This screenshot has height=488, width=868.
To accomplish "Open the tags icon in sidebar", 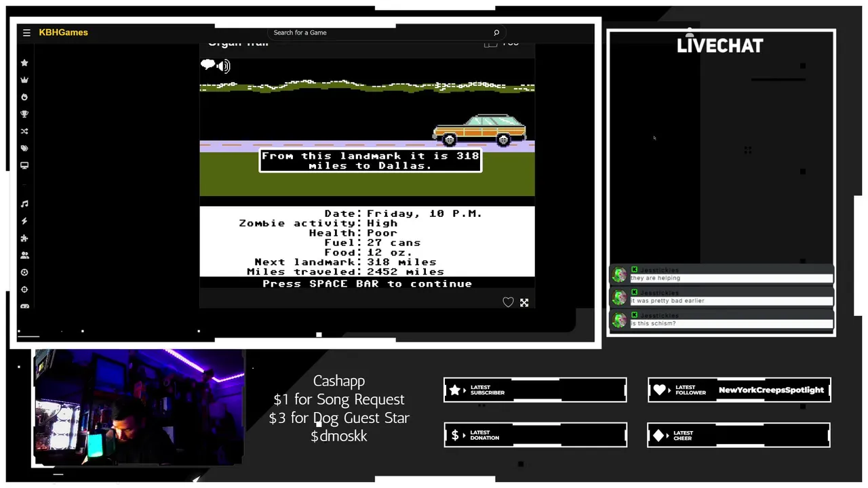I will coord(24,148).
